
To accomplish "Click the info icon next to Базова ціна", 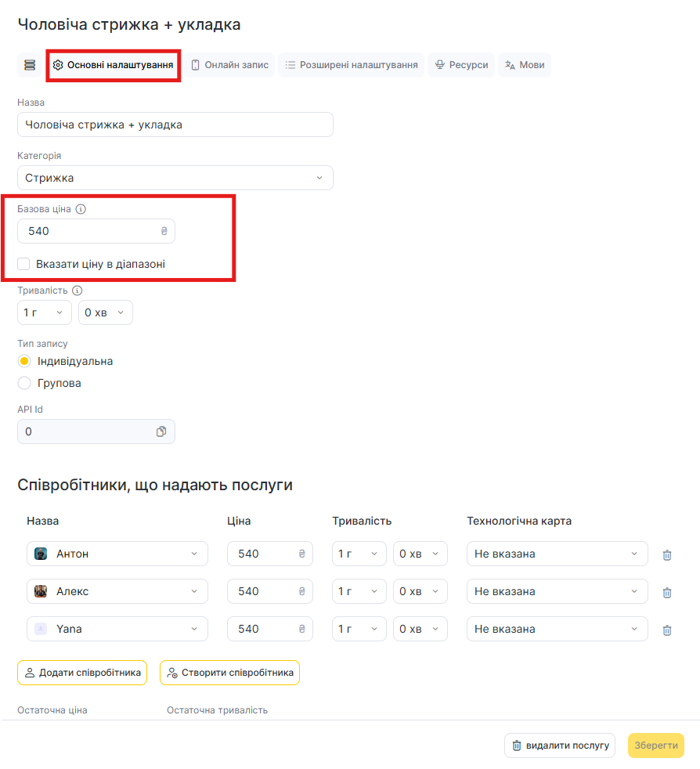I will pyautogui.click(x=81, y=209).
